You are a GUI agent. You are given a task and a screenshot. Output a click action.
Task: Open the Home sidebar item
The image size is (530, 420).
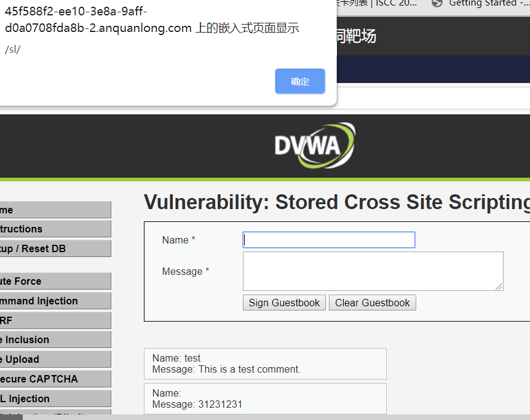[x=55, y=210]
